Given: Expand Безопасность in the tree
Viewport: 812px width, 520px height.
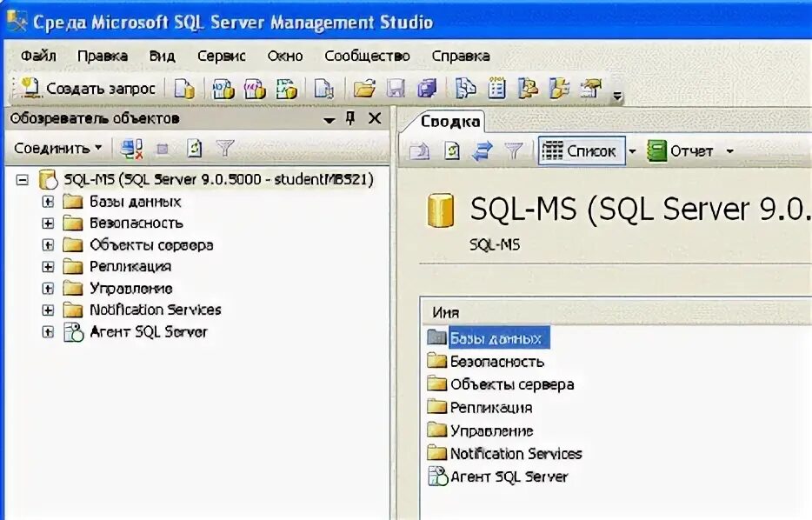Looking at the screenshot, I should coord(48,223).
